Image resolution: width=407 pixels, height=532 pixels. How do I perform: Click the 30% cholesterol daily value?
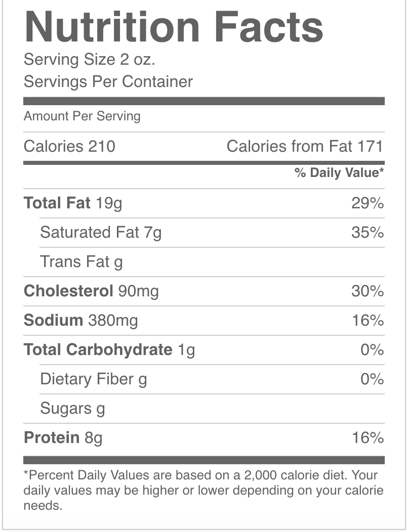coord(368,291)
